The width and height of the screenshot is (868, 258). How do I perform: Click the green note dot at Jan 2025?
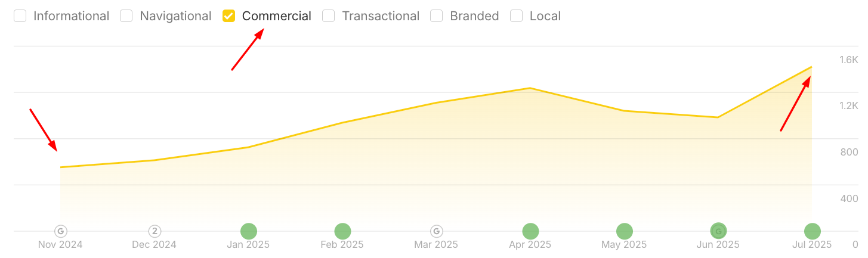248,231
